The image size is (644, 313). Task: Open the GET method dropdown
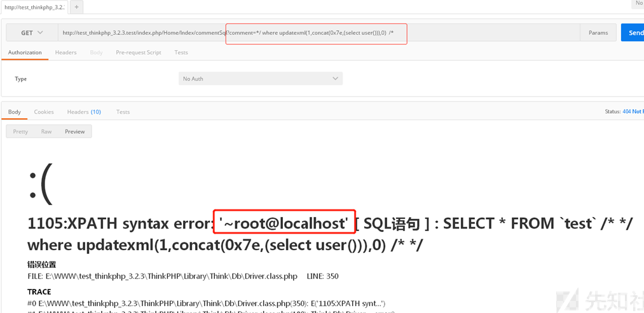(x=32, y=33)
